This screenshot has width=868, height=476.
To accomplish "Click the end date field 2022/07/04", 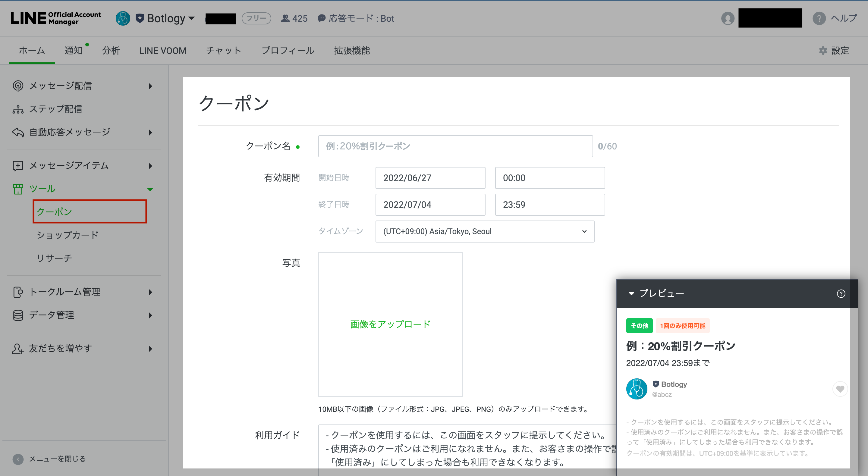I will (430, 205).
